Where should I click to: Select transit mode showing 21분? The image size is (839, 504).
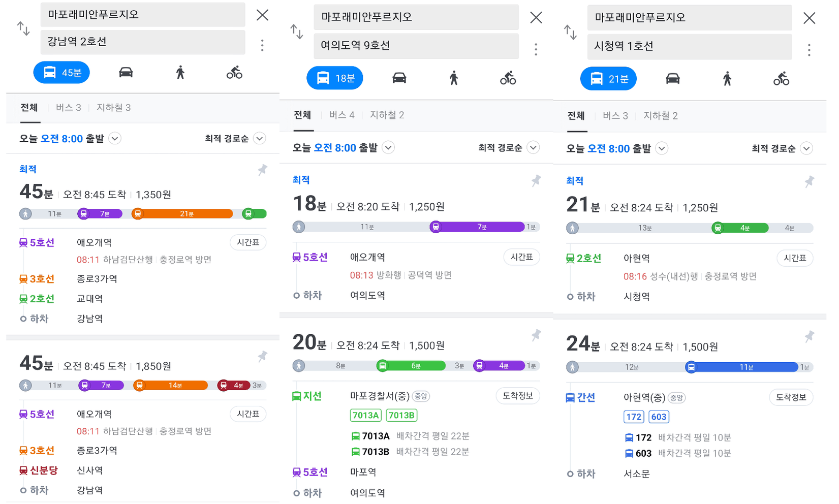[x=608, y=79]
